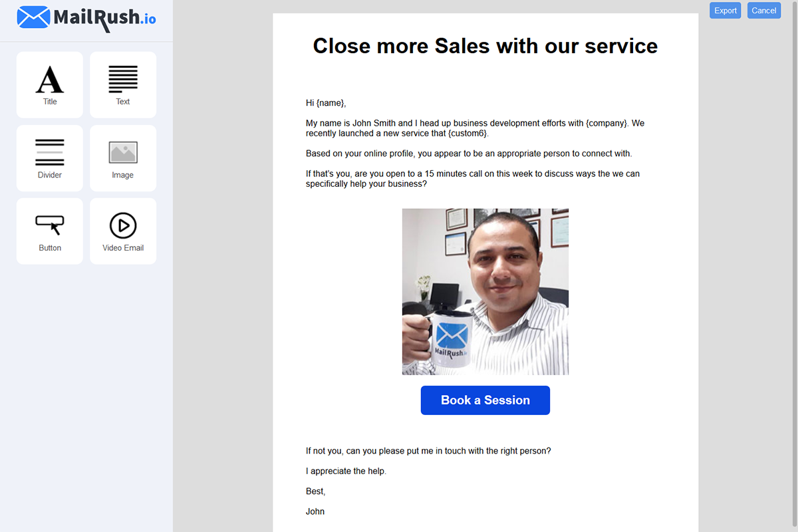Click the 'Based on your online profile' line
798x532 pixels.
(x=469, y=154)
